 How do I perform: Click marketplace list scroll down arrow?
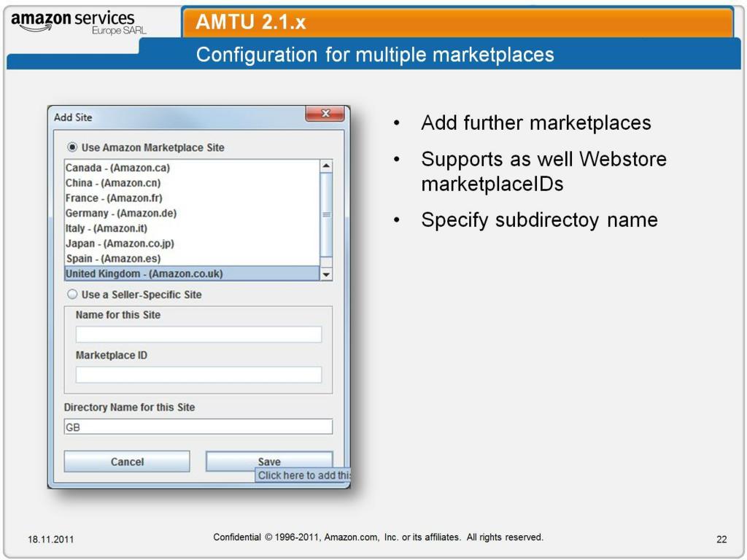tap(326, 274)
